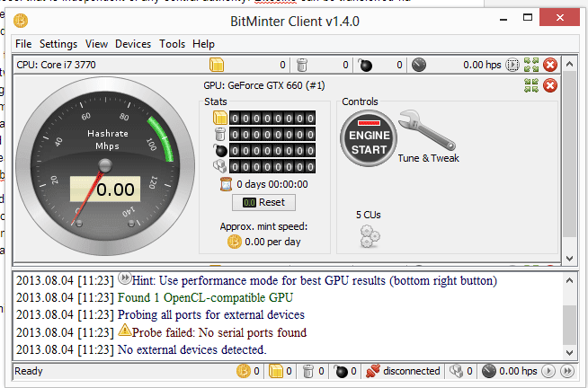Click the CPU row trash can rejected icon
588x388 pixels.
coord(302,65)
